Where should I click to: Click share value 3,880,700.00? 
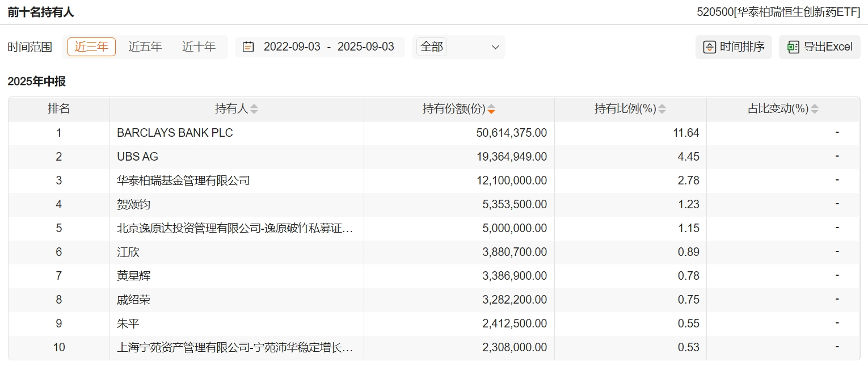tap(515, 252)
